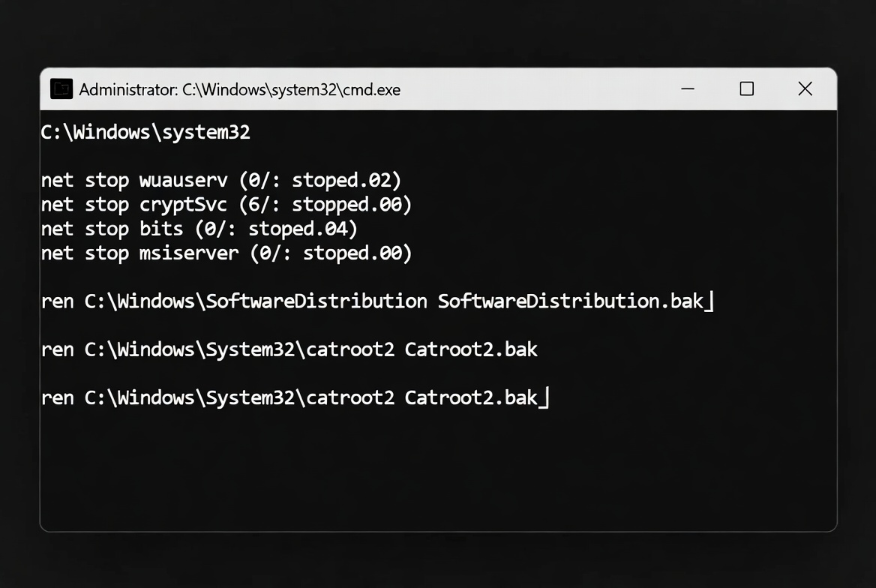Select the 'net stop msiserver' line

pos(225,253)
